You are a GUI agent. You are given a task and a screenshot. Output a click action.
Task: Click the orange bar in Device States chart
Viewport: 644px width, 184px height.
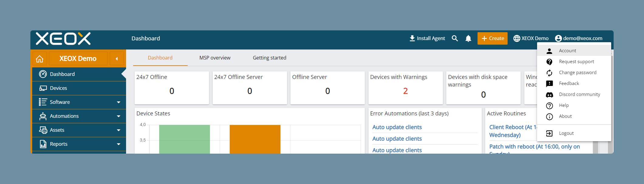coord(255,139)
